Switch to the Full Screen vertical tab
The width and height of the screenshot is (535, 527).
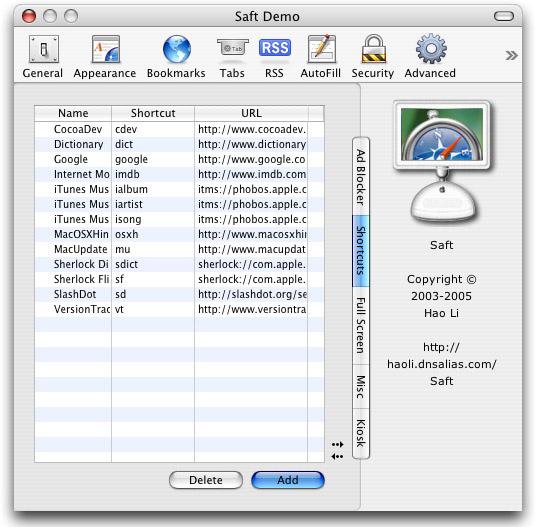tap(361, 325)
